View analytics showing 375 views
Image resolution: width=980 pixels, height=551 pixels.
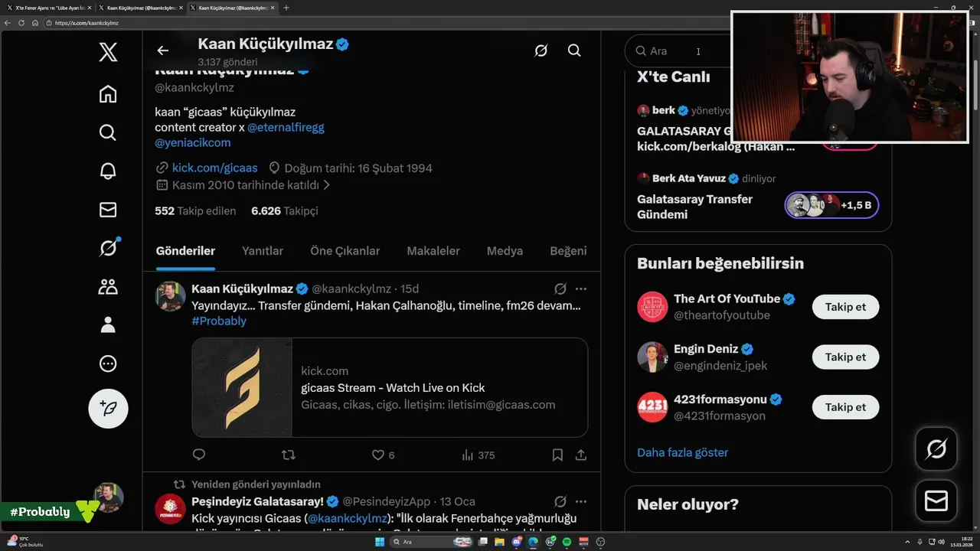(x=479, y=455)
